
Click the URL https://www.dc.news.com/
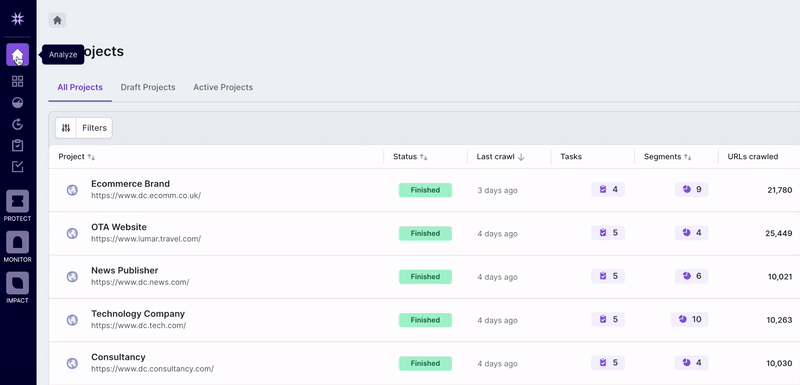coord(140,282)
